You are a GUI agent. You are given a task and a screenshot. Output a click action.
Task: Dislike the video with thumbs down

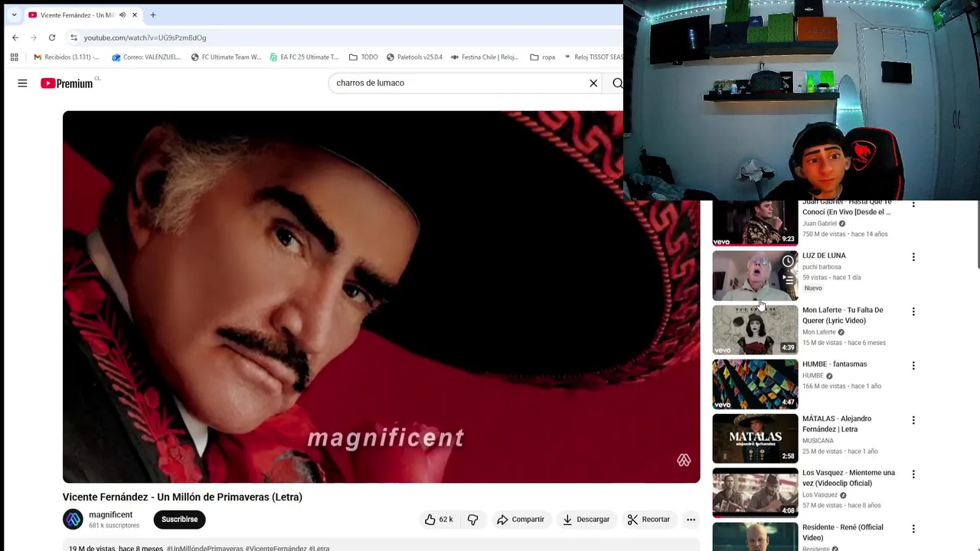pyautogui.click(x=473, y=520)
